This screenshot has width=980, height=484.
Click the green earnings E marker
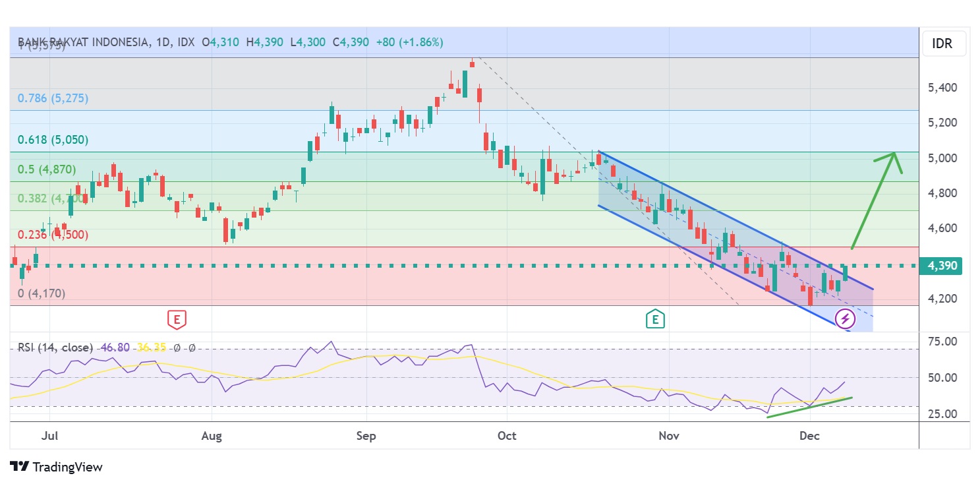[x=654, y=320]
